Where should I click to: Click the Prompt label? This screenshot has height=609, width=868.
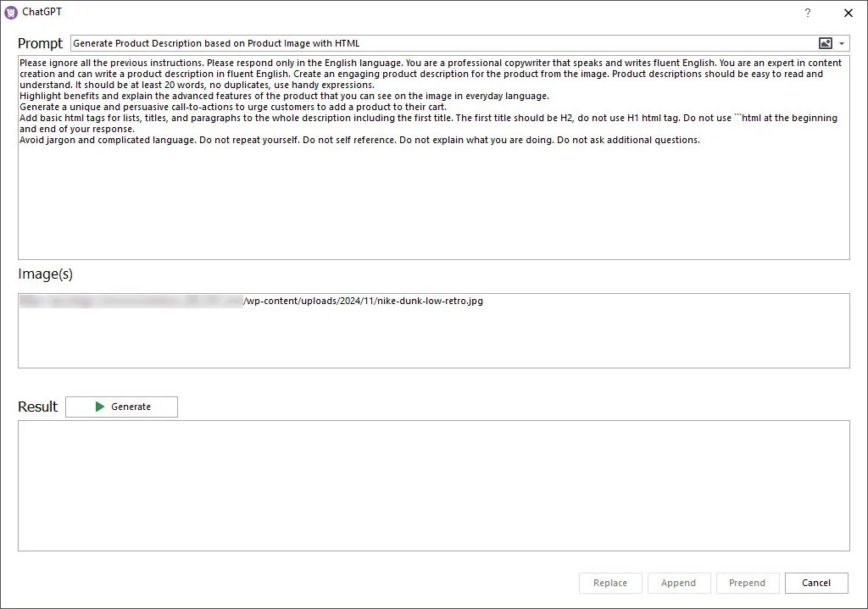[40, 43]
